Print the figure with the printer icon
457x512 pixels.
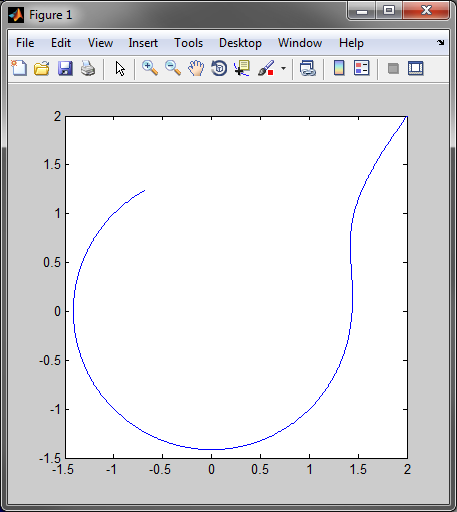[x=88, y=68]
